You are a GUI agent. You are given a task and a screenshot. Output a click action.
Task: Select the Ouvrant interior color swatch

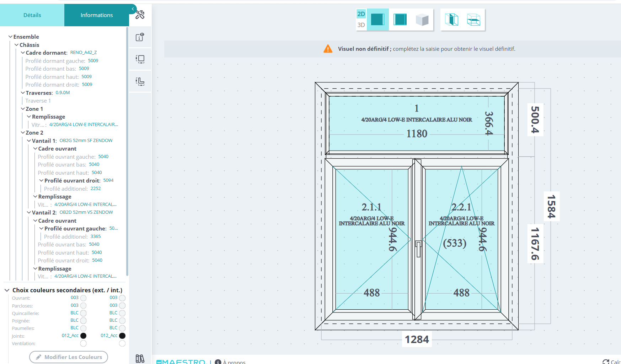pos(122,298)
